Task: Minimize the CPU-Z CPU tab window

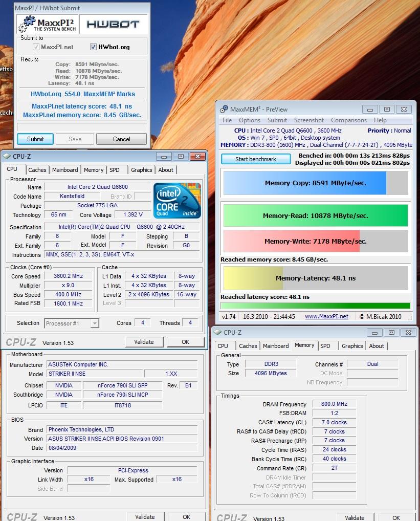Action: tap(164, 156)
